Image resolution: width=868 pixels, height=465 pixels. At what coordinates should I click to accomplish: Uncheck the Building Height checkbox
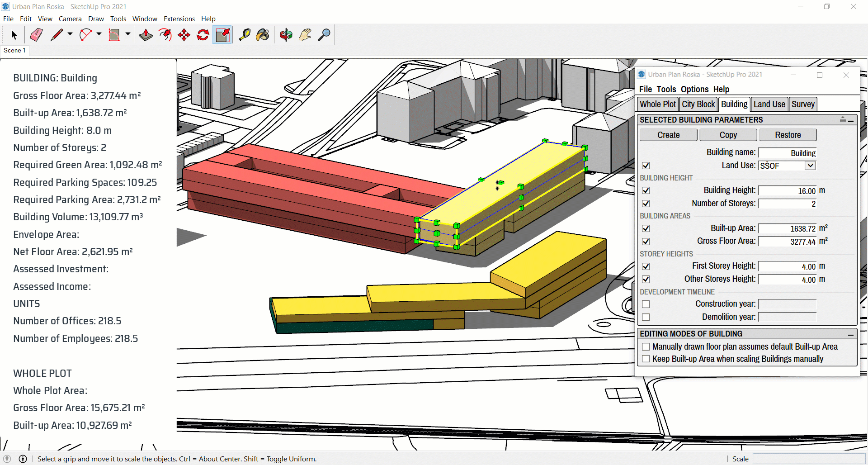(646, 190)
